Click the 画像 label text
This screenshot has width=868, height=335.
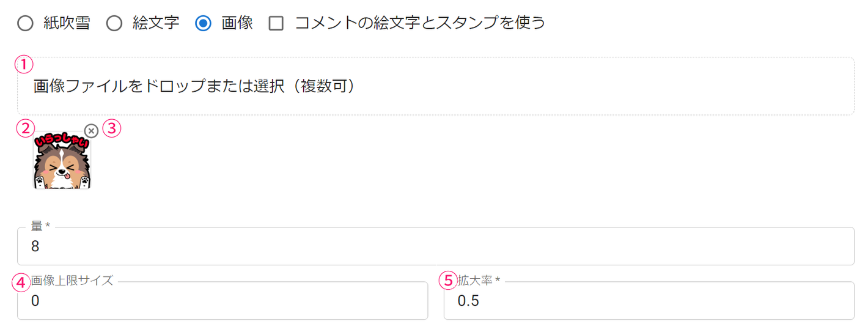click(x=237, y=23)
